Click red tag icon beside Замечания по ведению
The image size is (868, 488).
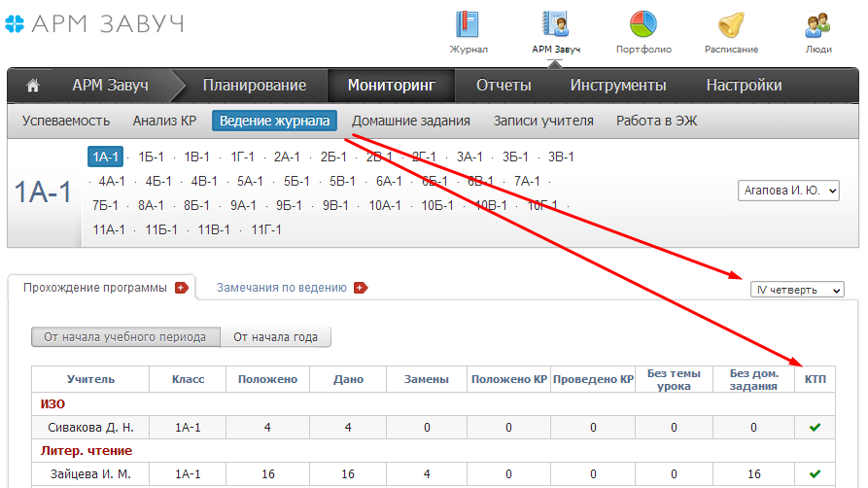(x=361, y=288)
